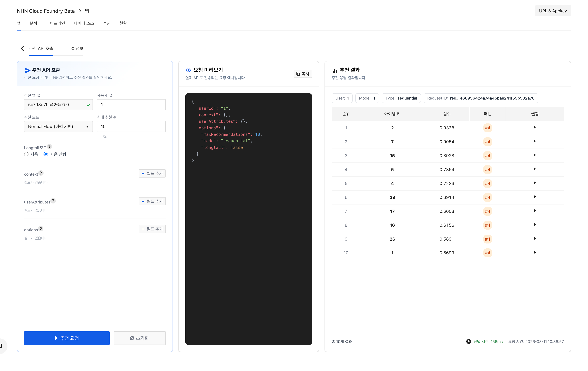Expand the rank 9 result row (item 26)

535,239
